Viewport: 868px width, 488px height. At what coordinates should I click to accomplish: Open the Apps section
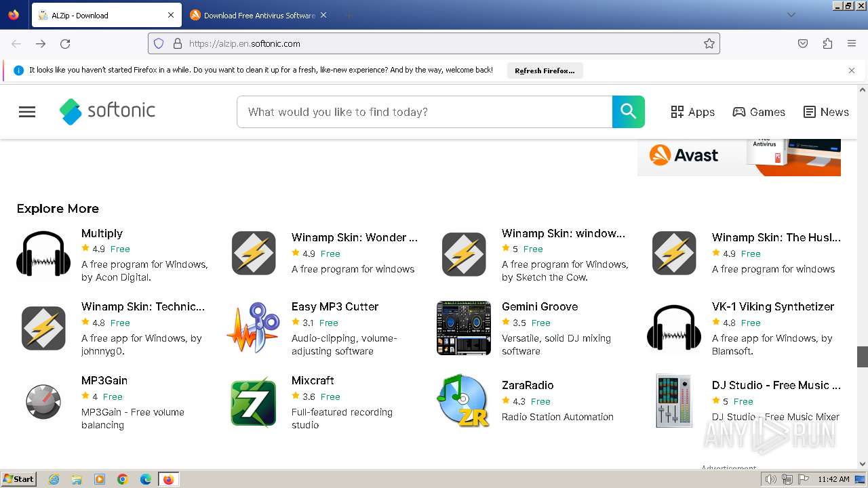click(x=692, y=112)
